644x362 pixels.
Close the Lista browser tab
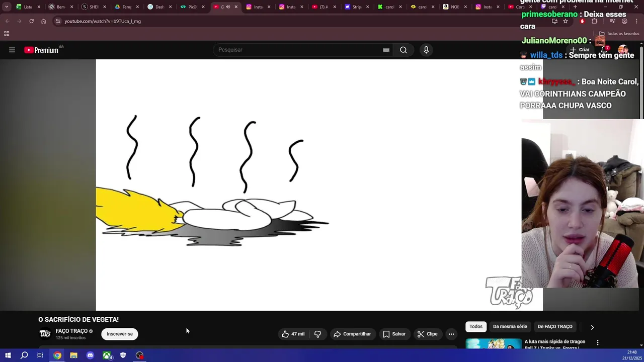tap(39, 7)
